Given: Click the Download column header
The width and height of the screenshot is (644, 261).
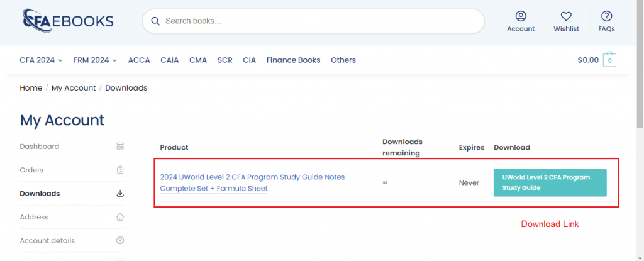Looking at the screenshot, I should [x=512, y=147].
